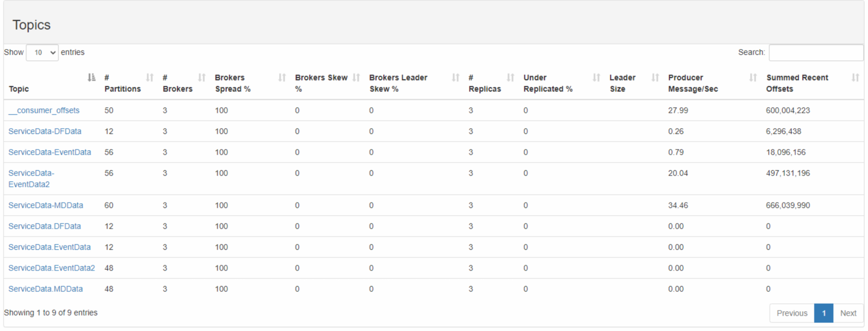Screen dimensions: 868x331
Task: Open the ServiceData-MDData topic link
Action: click(x=46, y=205)
